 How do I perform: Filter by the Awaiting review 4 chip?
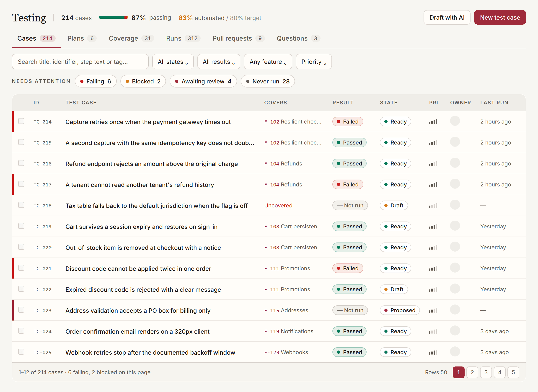203,81
